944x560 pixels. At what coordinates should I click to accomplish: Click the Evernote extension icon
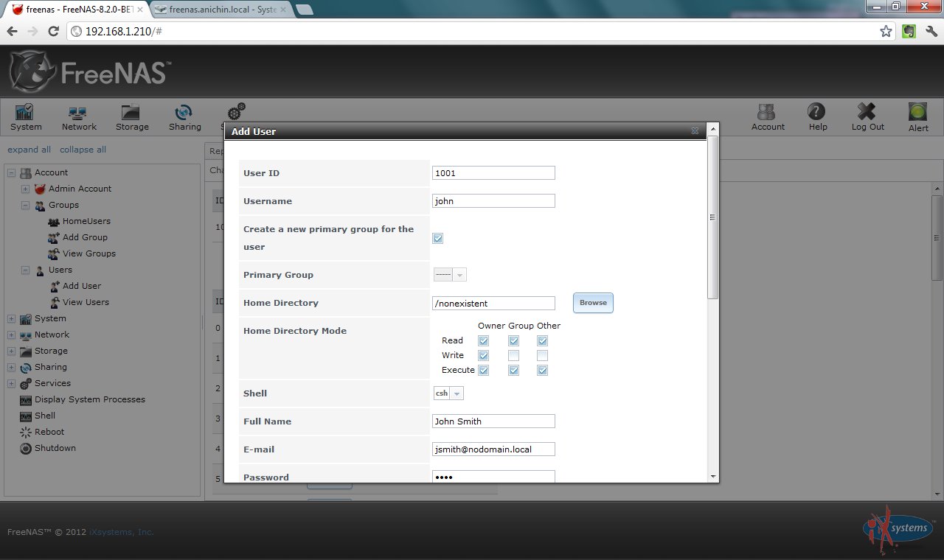pos(909,31)
